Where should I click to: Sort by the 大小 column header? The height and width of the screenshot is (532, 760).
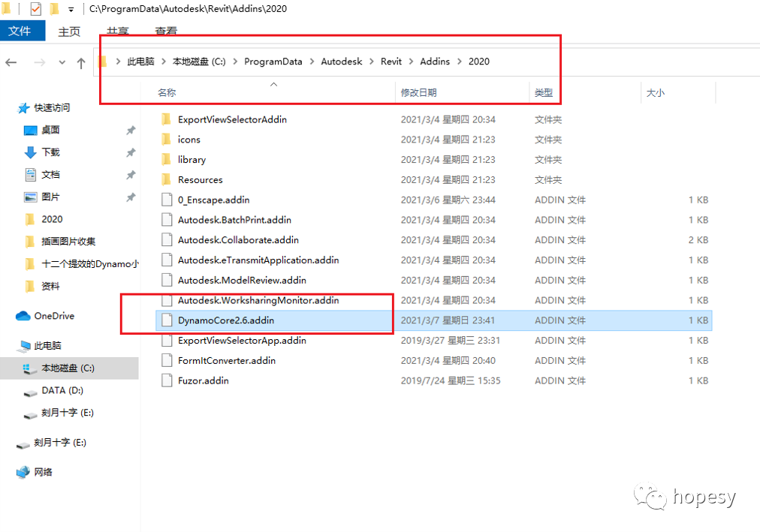(x=656, y=92)
